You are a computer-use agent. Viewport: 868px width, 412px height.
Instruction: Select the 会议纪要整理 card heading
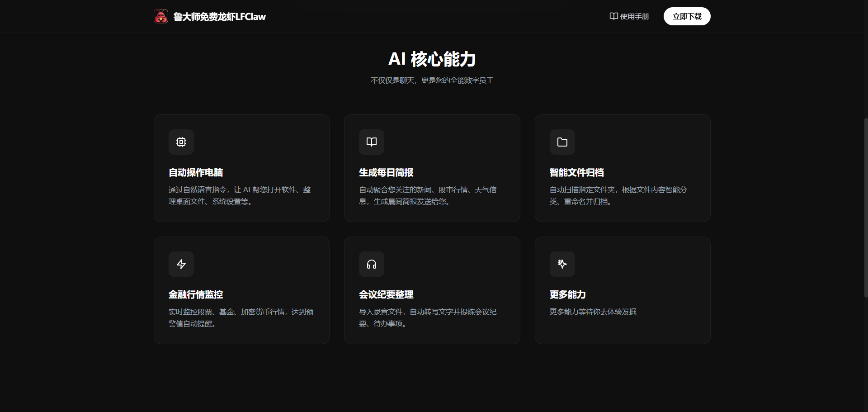[x=386, y=294]
